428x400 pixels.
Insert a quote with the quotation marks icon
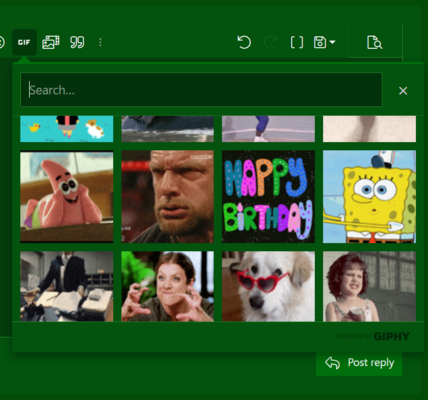[x=77, y=42]
